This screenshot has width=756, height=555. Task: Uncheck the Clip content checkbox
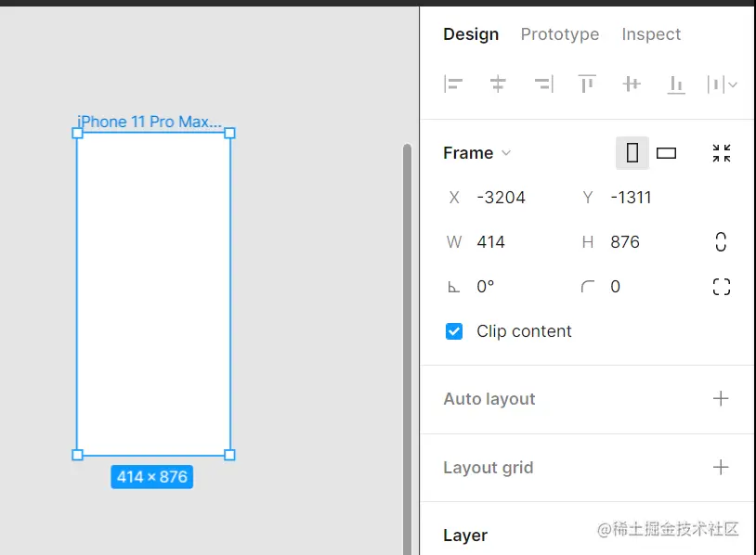pyautogui.click(x=454, y=331)
